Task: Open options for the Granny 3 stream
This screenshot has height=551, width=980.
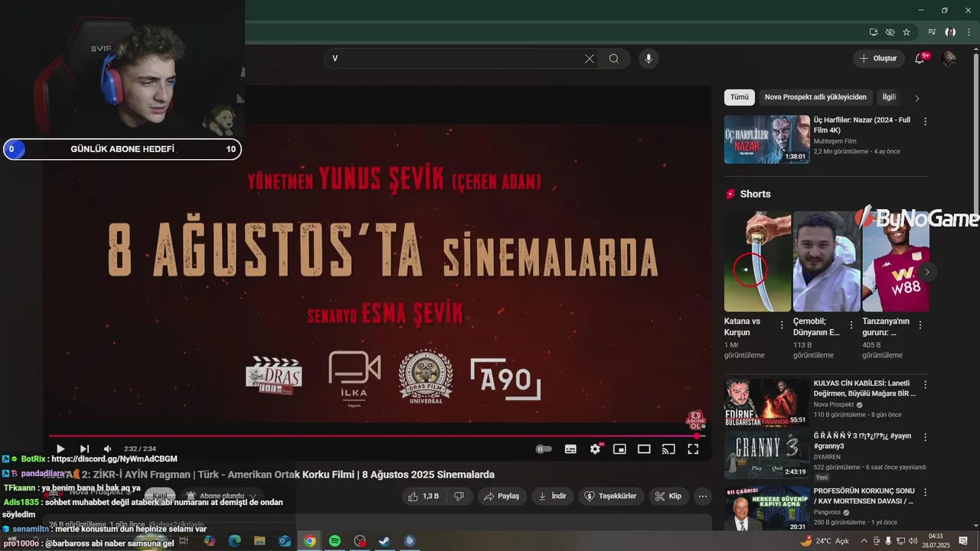Action: (x=925, y=438)
